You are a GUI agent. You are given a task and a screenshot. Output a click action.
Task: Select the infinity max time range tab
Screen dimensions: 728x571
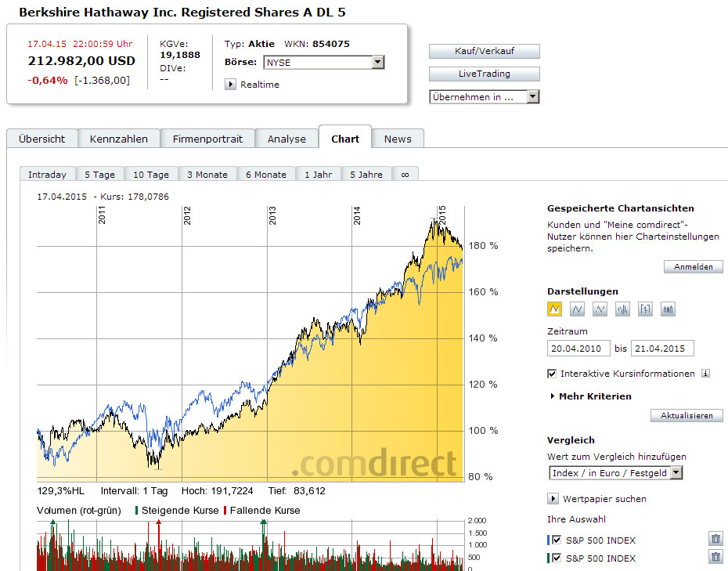click(x=405, y=174)
